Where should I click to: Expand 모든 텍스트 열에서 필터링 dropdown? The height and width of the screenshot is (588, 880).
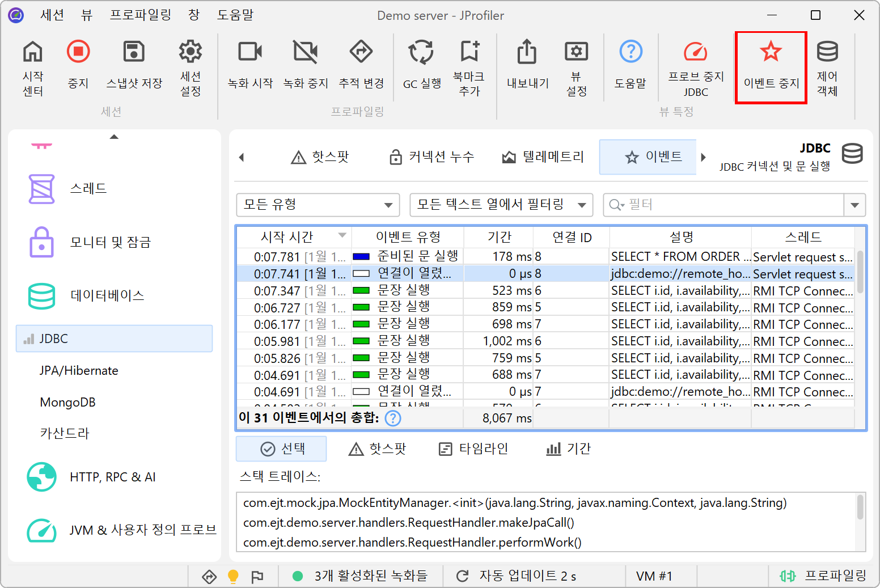[501, 205]
